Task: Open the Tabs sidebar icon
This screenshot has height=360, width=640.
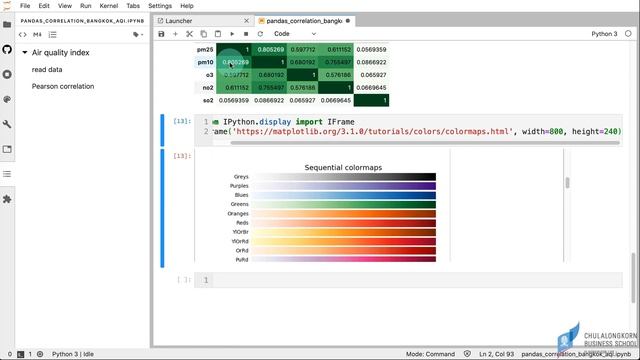Action: (7, 149)
